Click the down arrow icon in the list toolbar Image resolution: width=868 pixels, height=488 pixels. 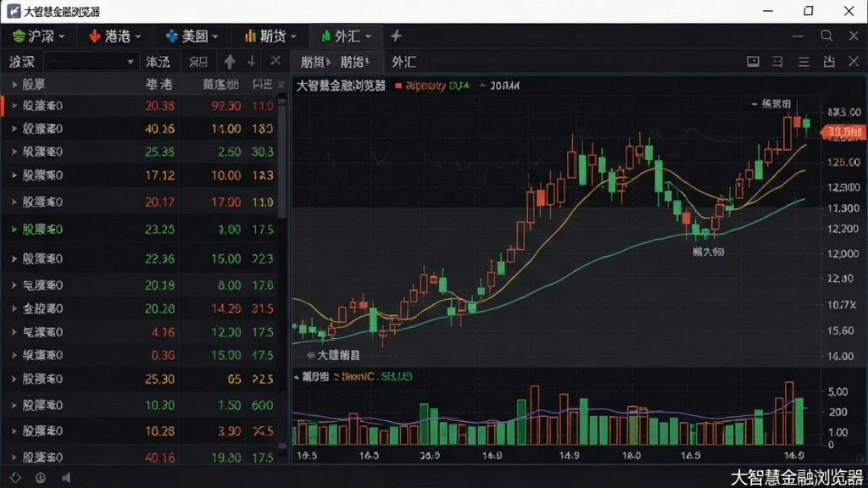251,61
